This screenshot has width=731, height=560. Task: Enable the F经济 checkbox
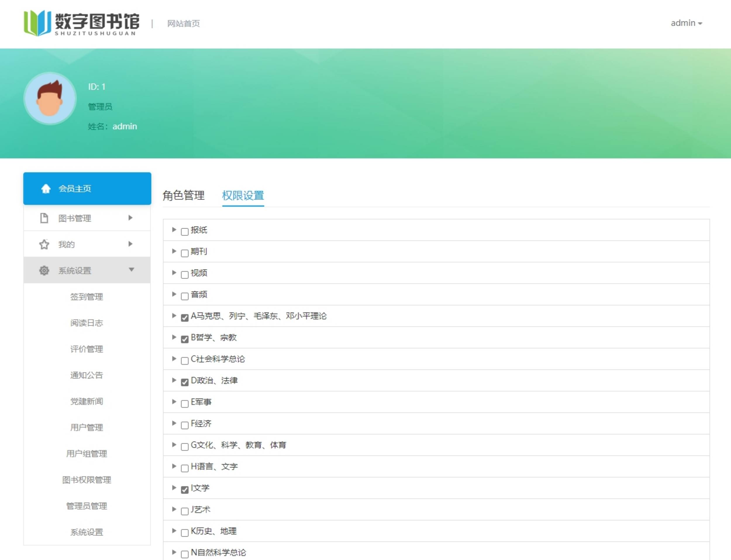[x=185, y=425]
